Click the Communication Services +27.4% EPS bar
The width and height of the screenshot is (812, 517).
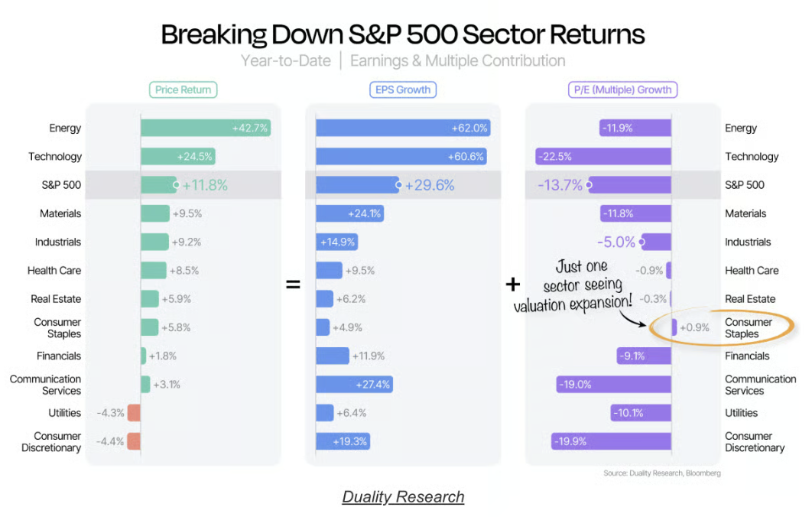tap(354, 385)
